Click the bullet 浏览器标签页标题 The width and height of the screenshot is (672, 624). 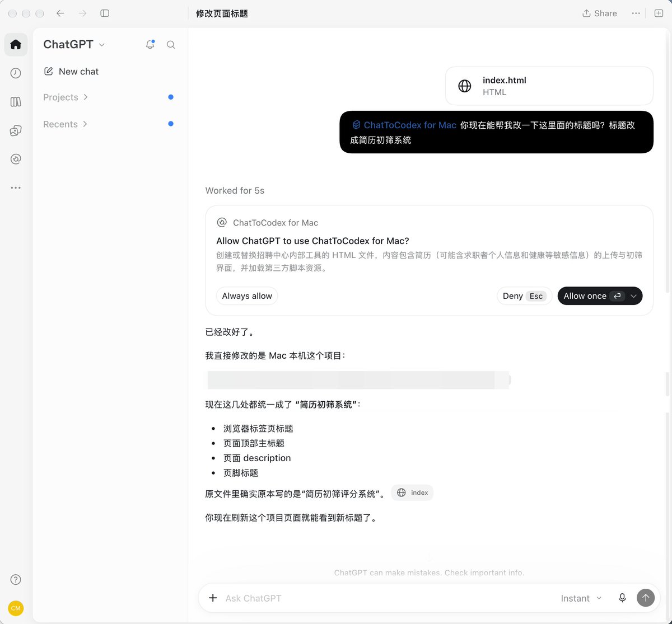point(258,429)
